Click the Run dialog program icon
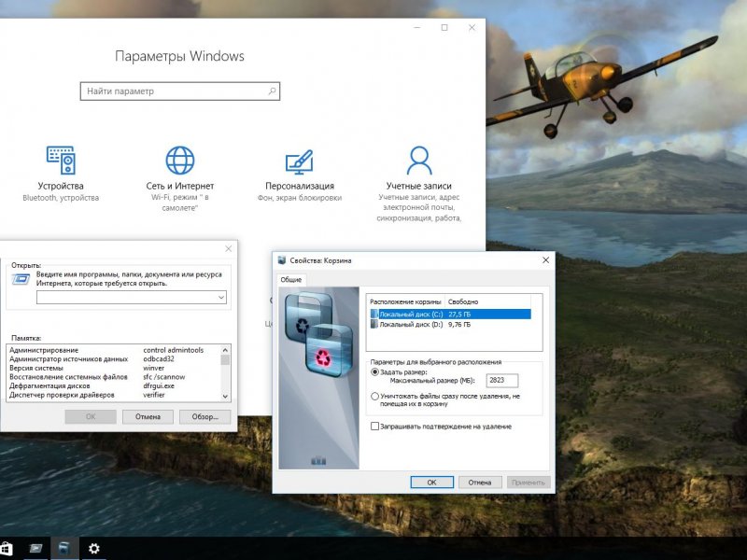The image size is (747, 560). (21, 278)
